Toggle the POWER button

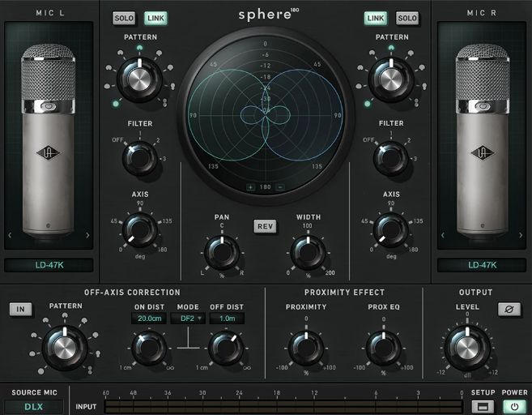[514, 406]
